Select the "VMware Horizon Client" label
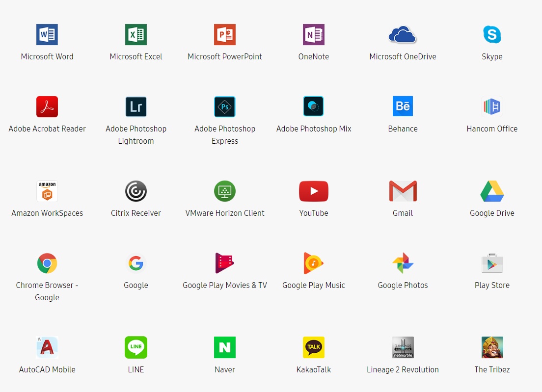This screenshot has width=542, height=392. pyautogui.click(x=225, y=213)
